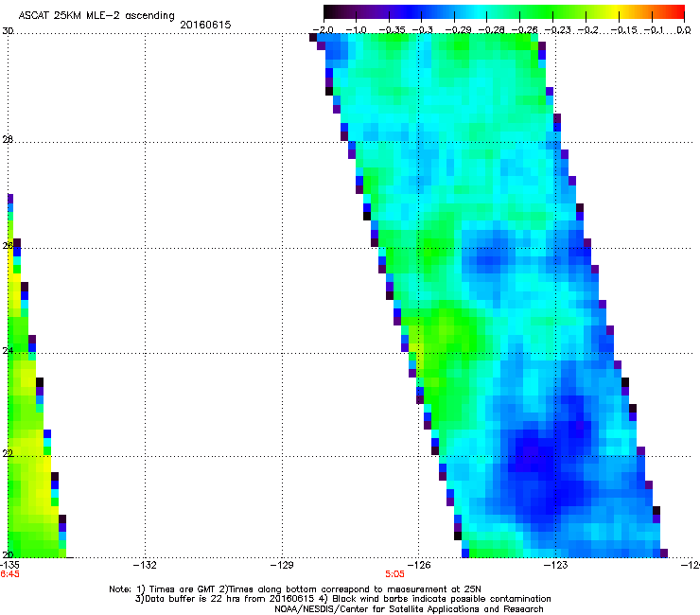Click the color scale bar legend
The height and width of the screenshot is (615, 700).
tap(504, 12)
